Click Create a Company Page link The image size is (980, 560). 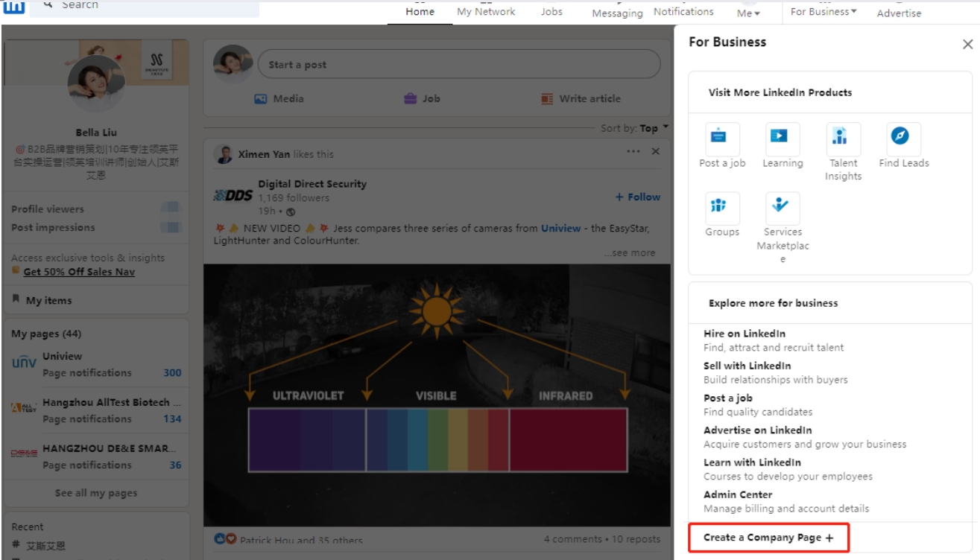[x=768, y=538]
